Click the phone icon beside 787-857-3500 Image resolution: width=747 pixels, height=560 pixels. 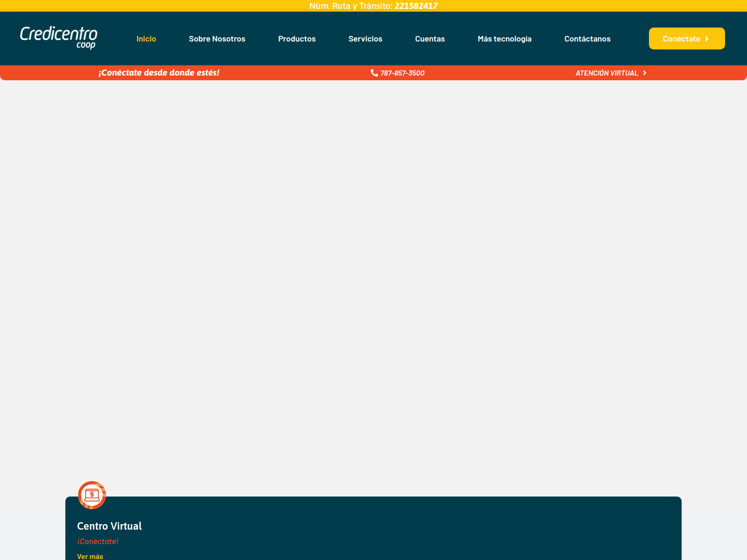(x=374, y=73)
